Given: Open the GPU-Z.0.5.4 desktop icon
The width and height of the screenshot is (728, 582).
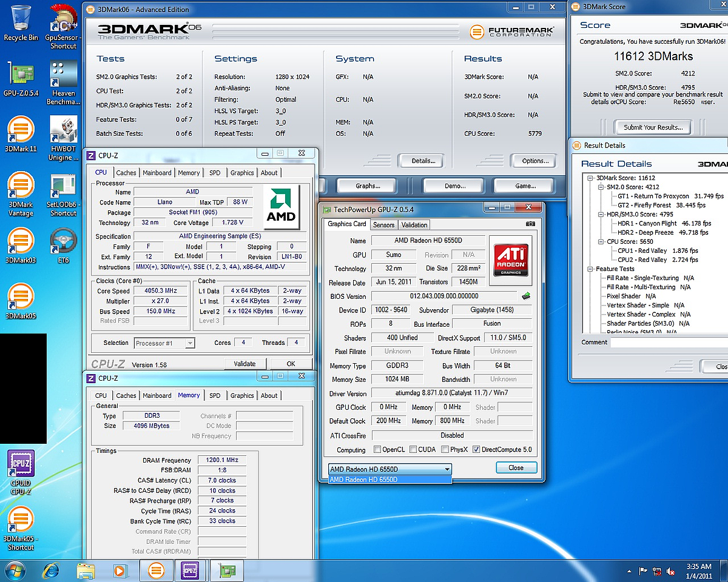Looking at the screenshot, I should tap(21, 79).
